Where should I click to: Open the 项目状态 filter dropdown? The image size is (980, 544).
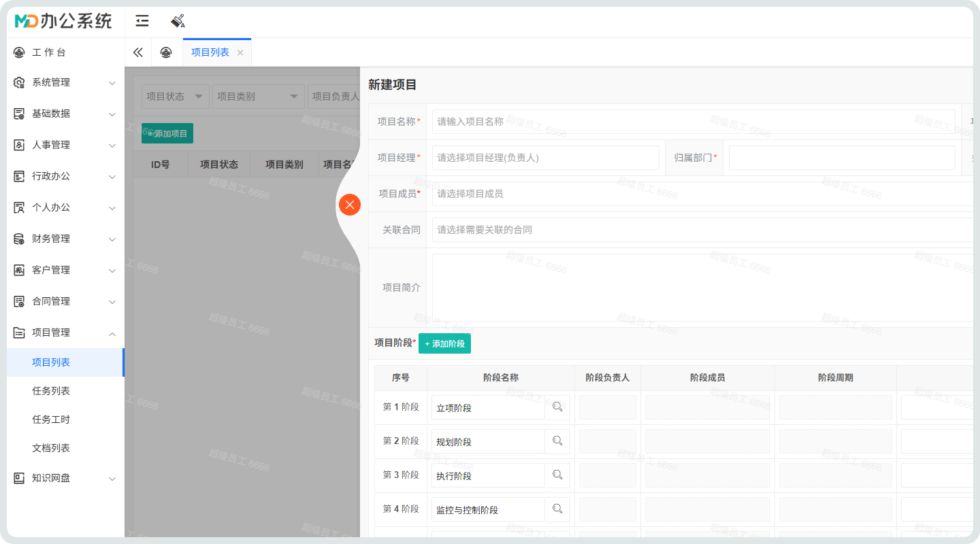click(175, 97)
